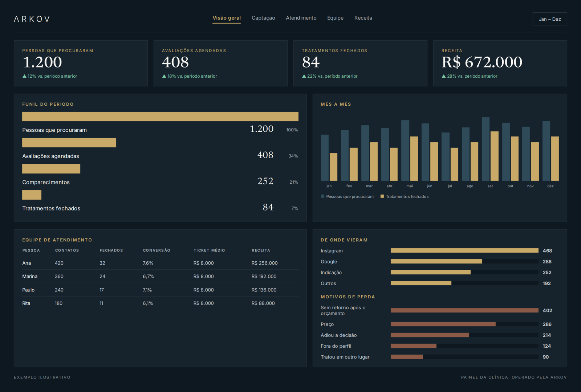
Task: Click Ana's revenue R$ 256.000
Action: pyautogui.click(x=265, y=263)
